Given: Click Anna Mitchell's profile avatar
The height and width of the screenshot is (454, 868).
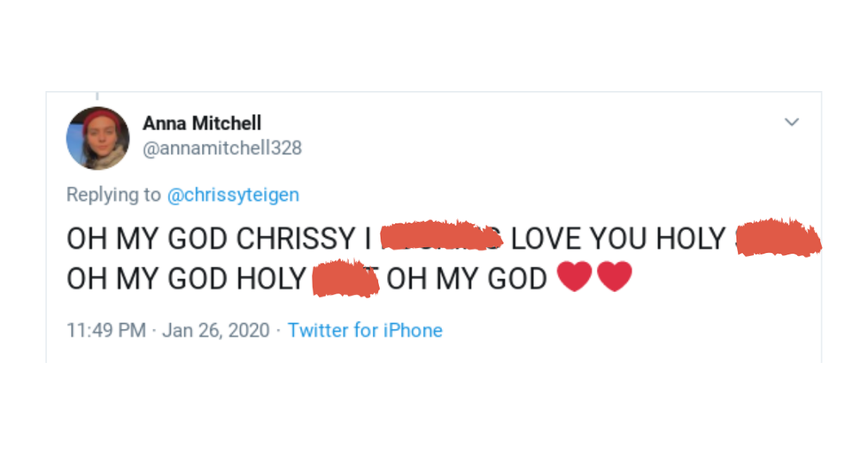Looking at the screenshot, I should tap(97, 138).
